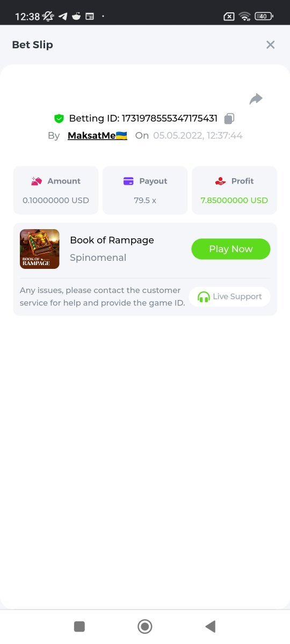Tap the Android recent apps square
290x644 pixels.
pyautogui.click(x=79, y=626)
